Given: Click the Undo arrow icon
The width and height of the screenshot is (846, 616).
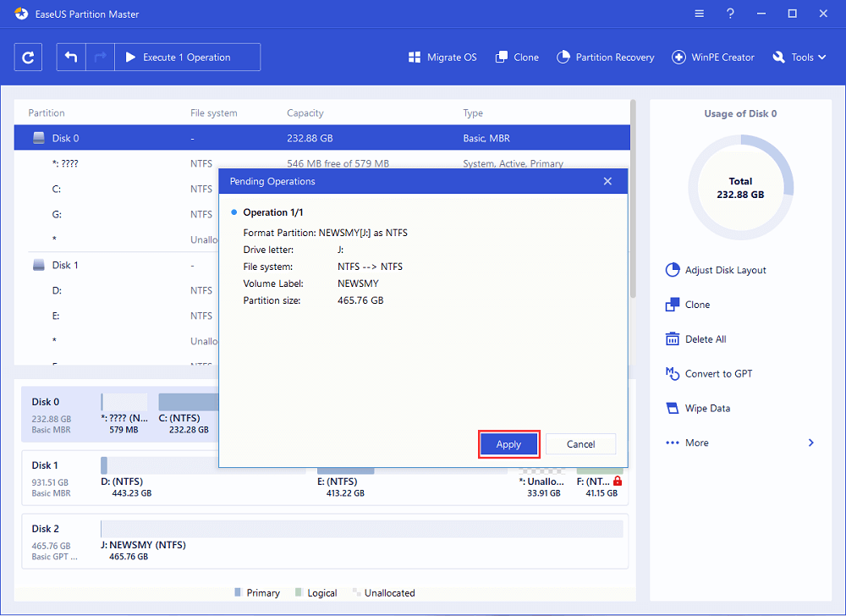Looking at the screenshot, I should tap(71, 57).
